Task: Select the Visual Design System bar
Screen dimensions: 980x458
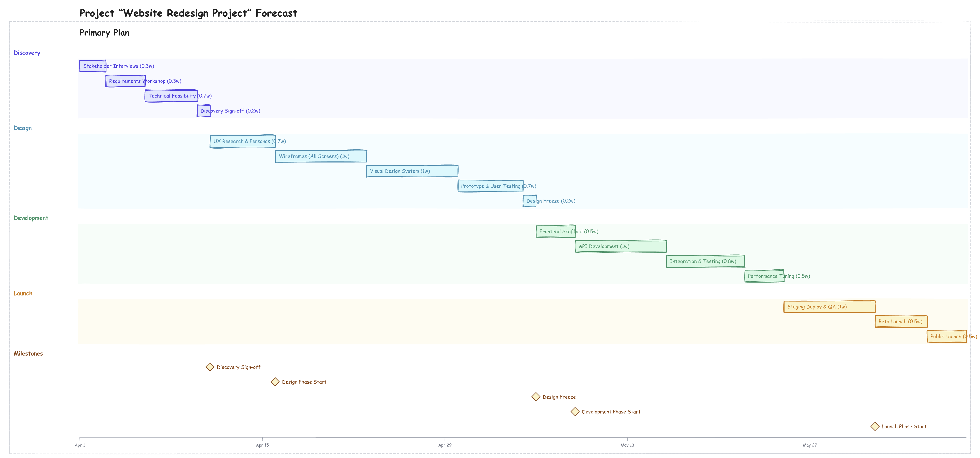Action: coord(412,171)
